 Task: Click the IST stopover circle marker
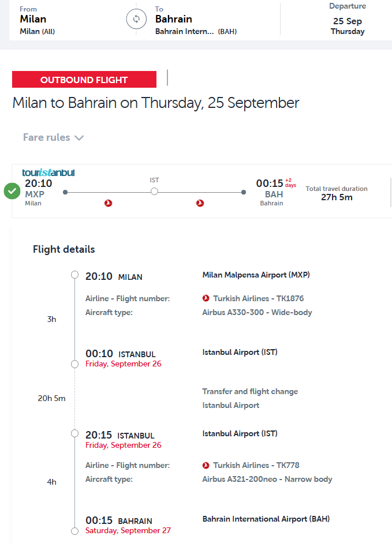154,192
